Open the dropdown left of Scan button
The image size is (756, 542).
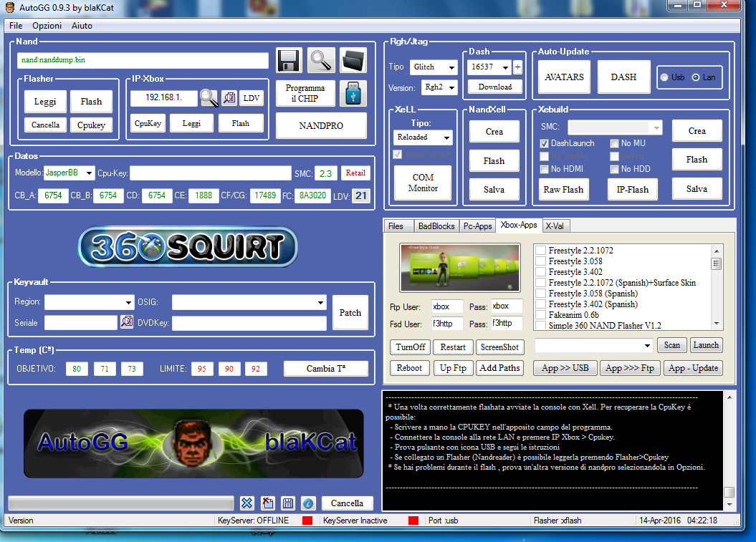[x=647, y=345]
